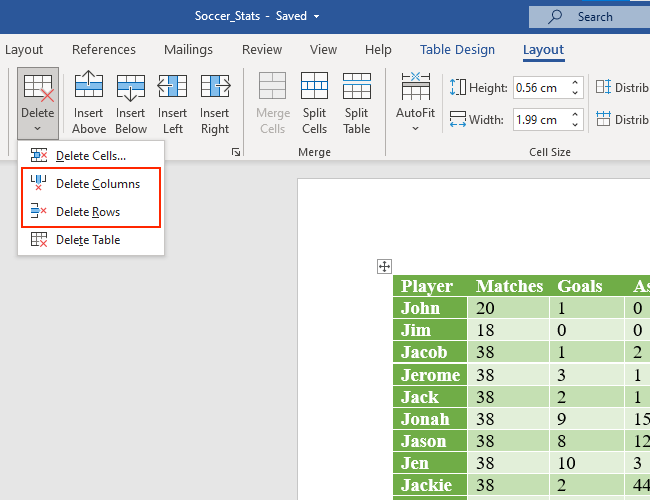
Task: Choose Delete Rows from the menu
Action: (88, 211)
